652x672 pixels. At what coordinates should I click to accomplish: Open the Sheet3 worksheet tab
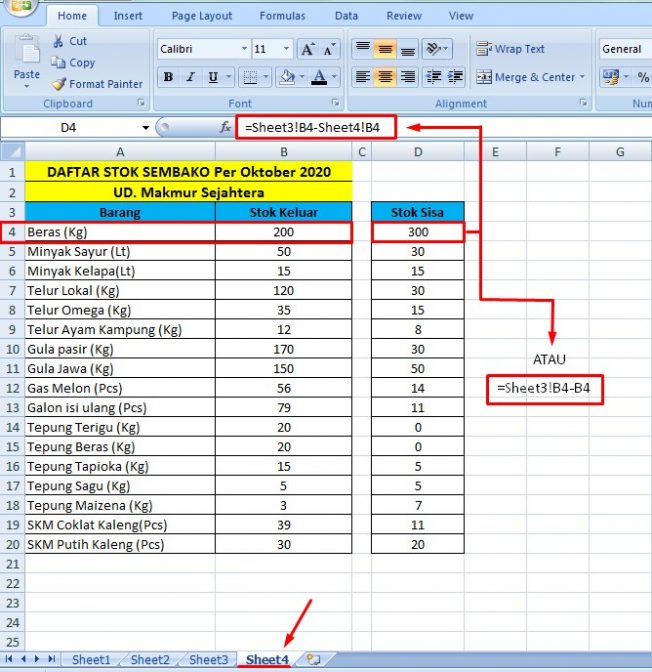[208, 659]
